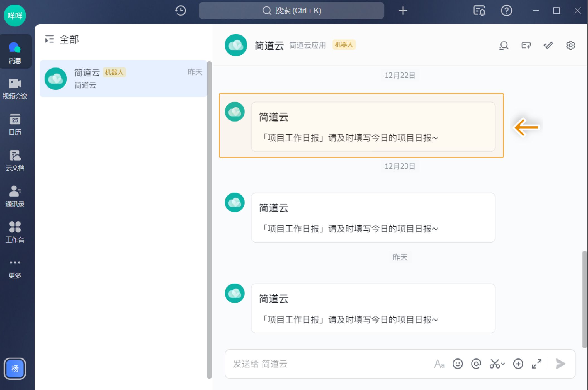Click the history clock icon

pyautogui.click(x=180, y=11)
